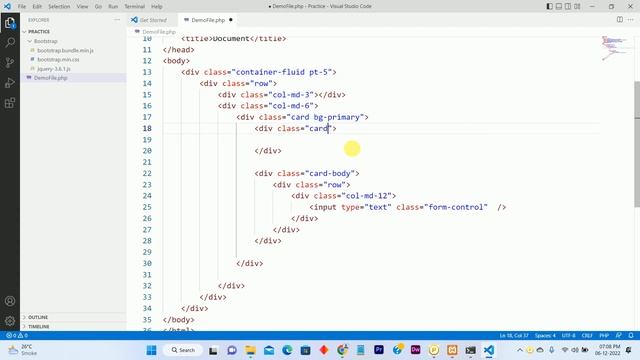The image size is (640, 360).
Task: Change indentation via Spaces: 4
Action: (x=545, y=336)
